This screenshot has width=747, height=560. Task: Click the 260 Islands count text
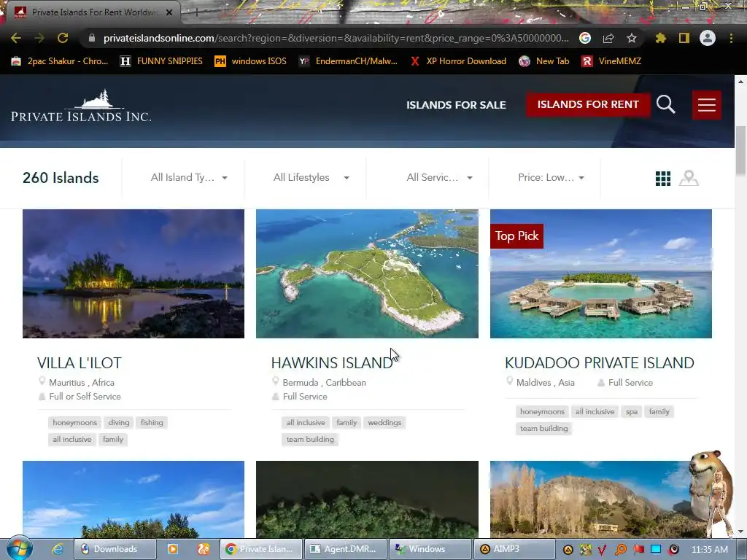[x=61, y=178]
